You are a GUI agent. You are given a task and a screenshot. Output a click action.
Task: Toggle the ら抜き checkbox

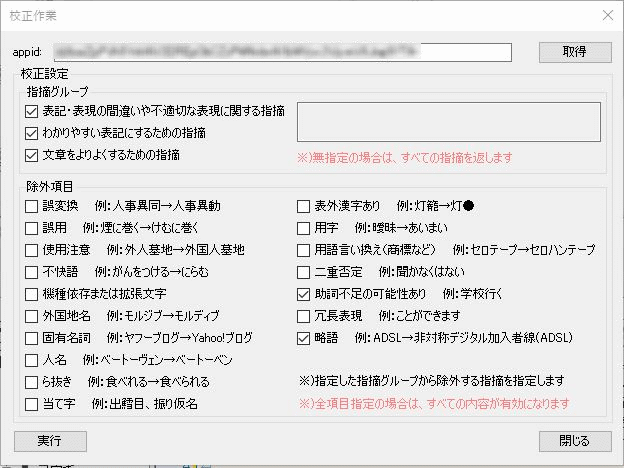point(31,382)
